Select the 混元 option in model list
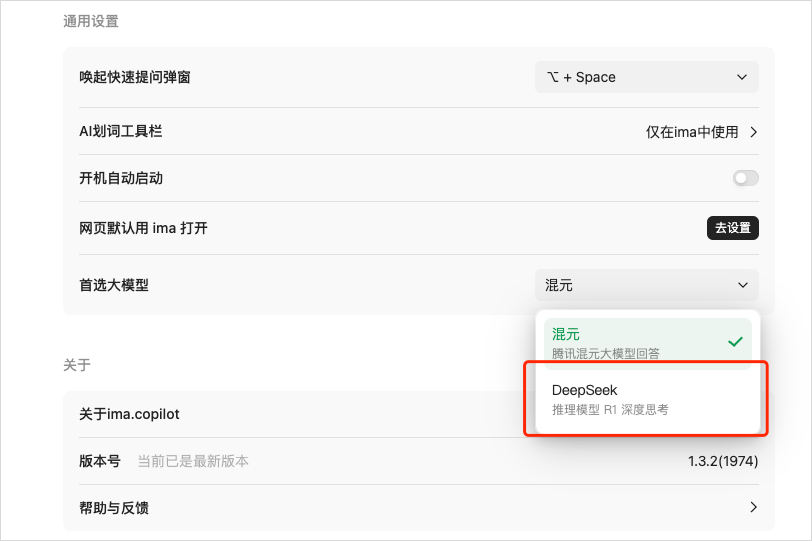The height and width of the screenshot is (541, 812). pos(647,344)
